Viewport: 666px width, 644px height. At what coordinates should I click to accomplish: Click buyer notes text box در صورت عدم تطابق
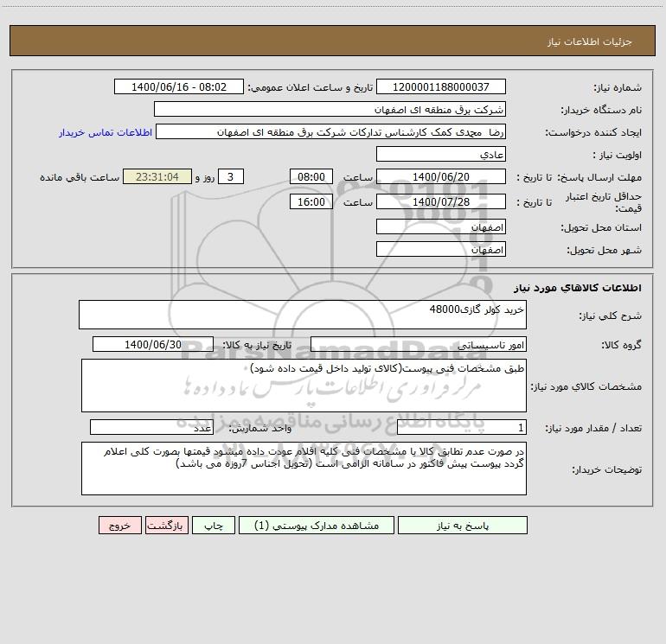(x=304, y=469)
